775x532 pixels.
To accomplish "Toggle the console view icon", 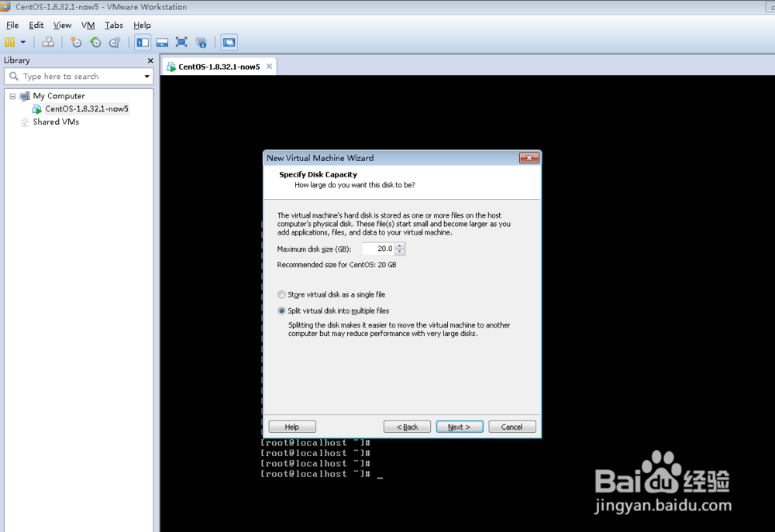I will click(x=229, y=43).
